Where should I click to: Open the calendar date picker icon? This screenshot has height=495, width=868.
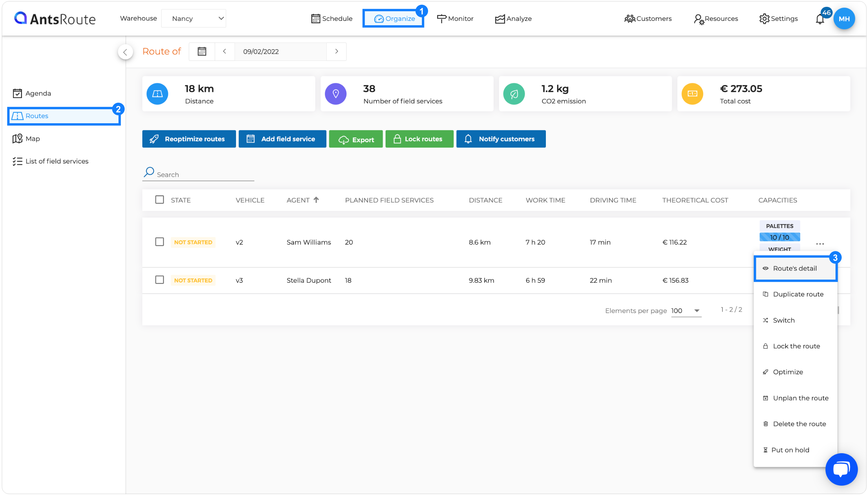click(202, 52)
